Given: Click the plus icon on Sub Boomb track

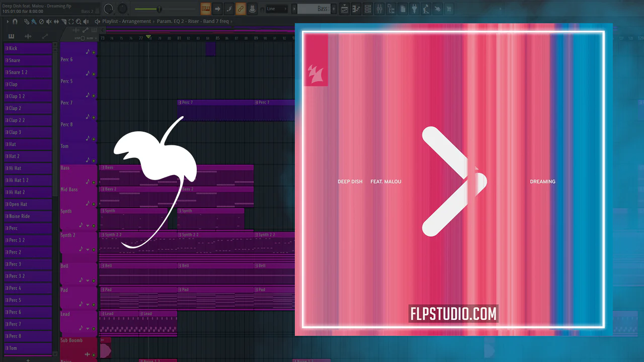Looking at the screenshot, I should [x=88, y=355].
